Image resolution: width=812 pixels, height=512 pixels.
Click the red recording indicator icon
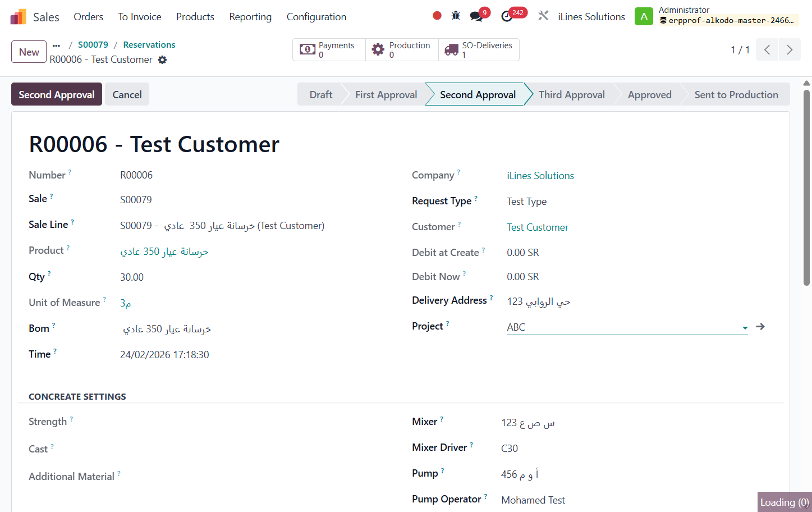[437, 16]
